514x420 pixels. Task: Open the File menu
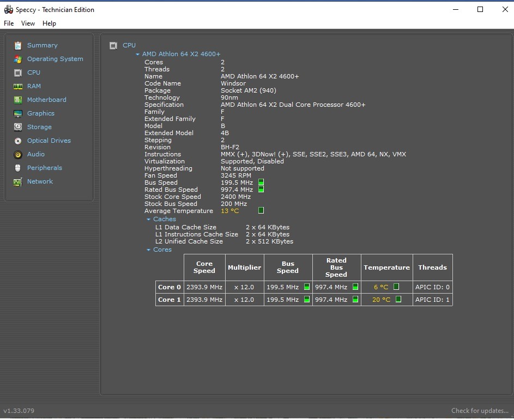pyautogui.click(x=9, y=23)
